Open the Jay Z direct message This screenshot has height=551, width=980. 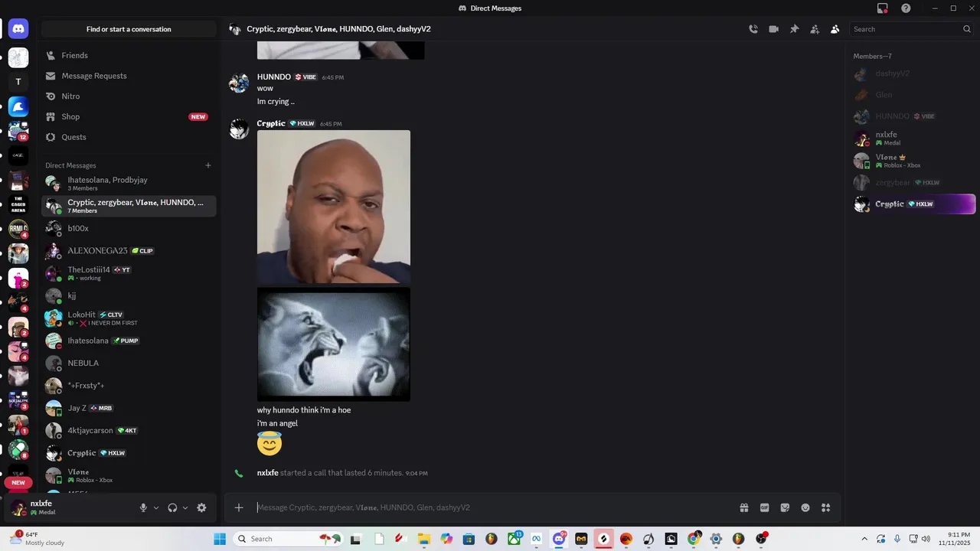coord(129,408)
